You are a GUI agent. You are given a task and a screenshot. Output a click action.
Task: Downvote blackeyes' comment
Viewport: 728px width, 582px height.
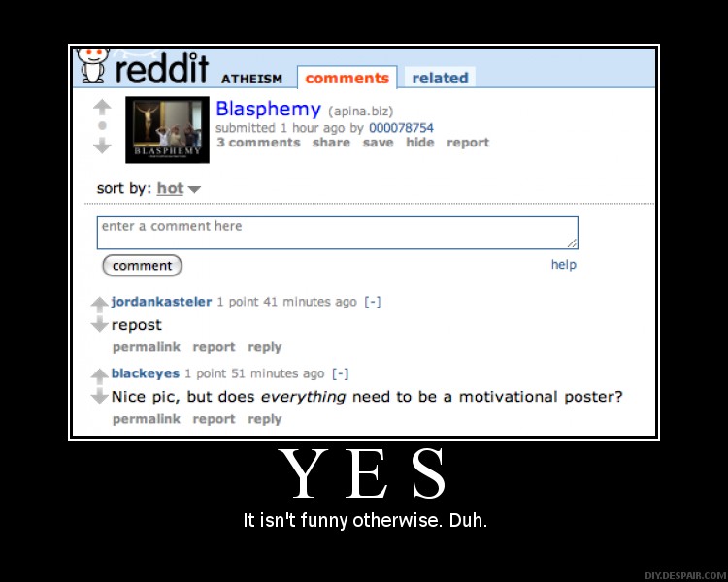tap(99, 397)
